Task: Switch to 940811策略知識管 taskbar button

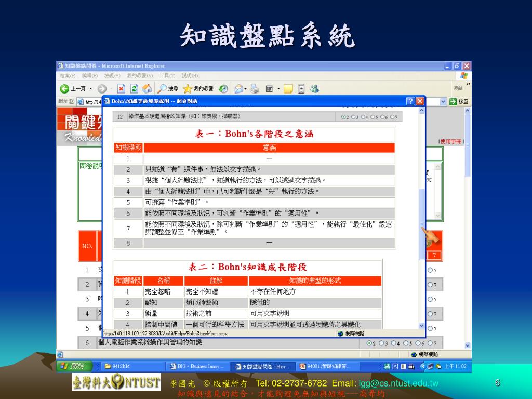Action: (x=328, y=366)
